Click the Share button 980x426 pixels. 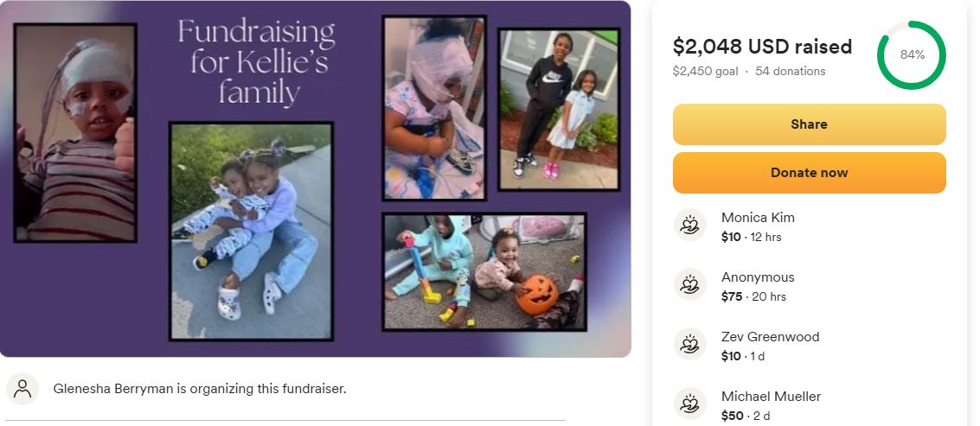click(809, 124)
